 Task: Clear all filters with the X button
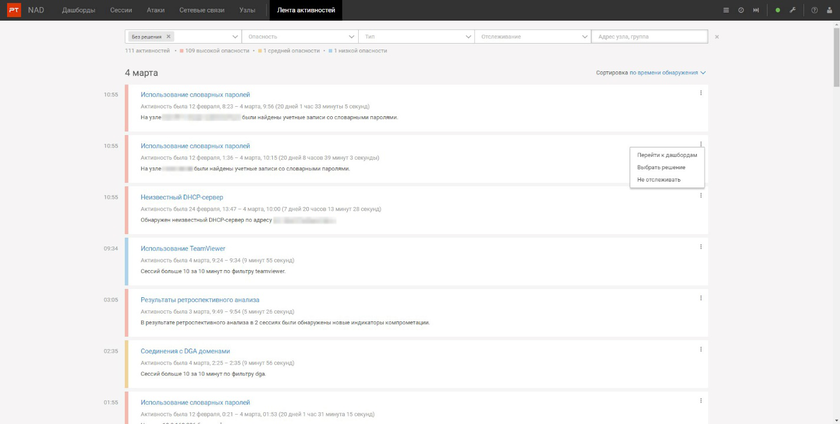point(716,37)
